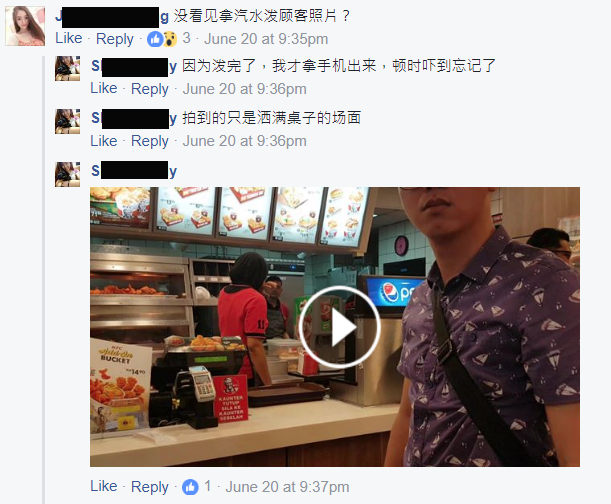Viewport: 611px width, 504px height.
Task: Like the reply starting with 拍到的只是
Action: (104, 141)
